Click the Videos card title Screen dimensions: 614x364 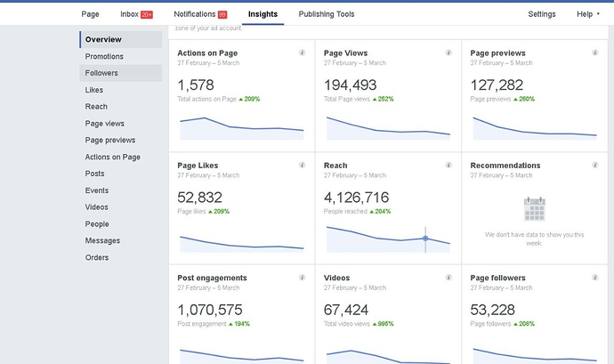(x=336, y=278)
